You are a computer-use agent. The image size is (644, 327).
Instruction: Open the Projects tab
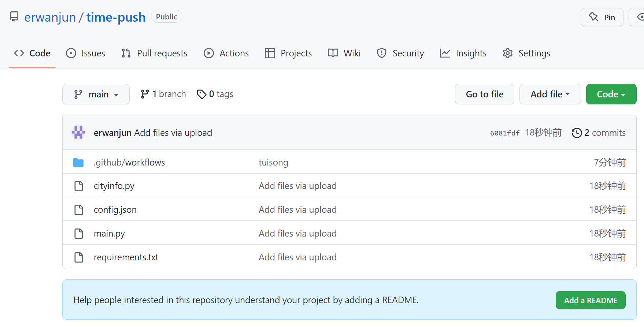[x=288, y=53]
